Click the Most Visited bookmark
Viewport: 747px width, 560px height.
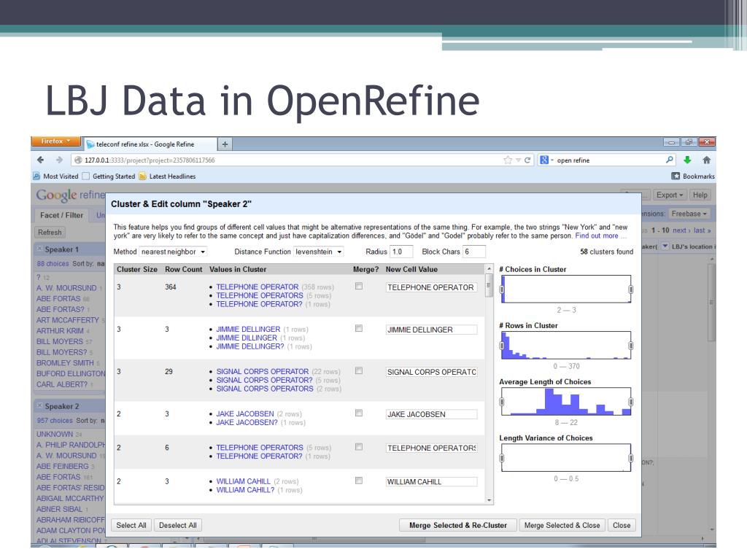click(x=55, y=176)
